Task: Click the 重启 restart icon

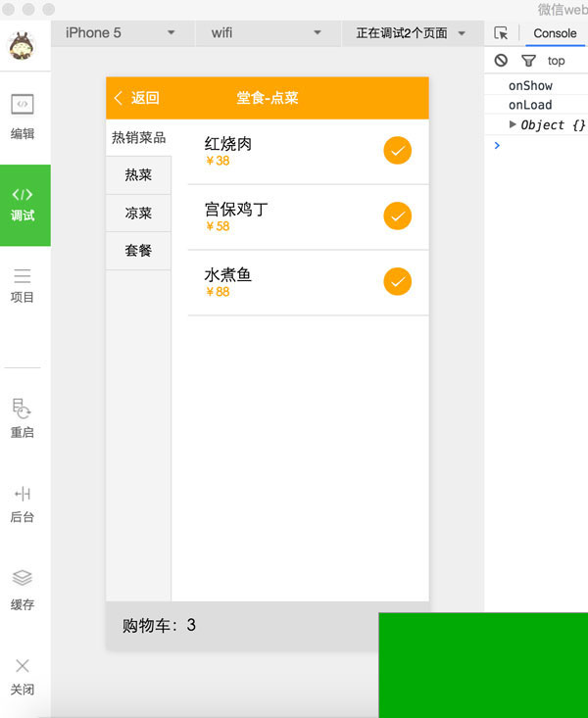Action: (23, 417)
